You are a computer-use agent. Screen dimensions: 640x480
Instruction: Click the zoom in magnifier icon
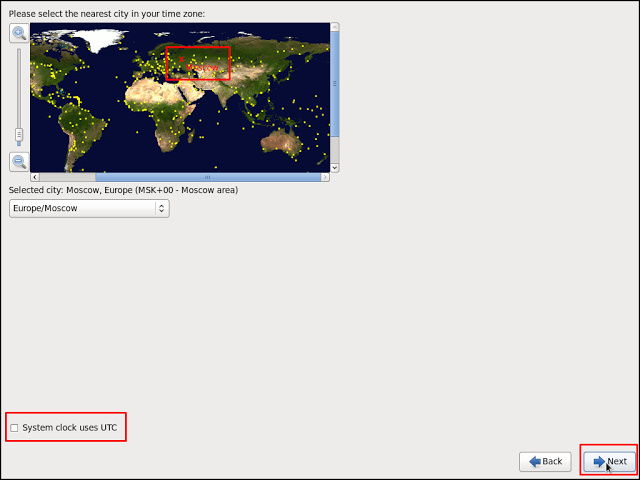(x=19, y=33)
